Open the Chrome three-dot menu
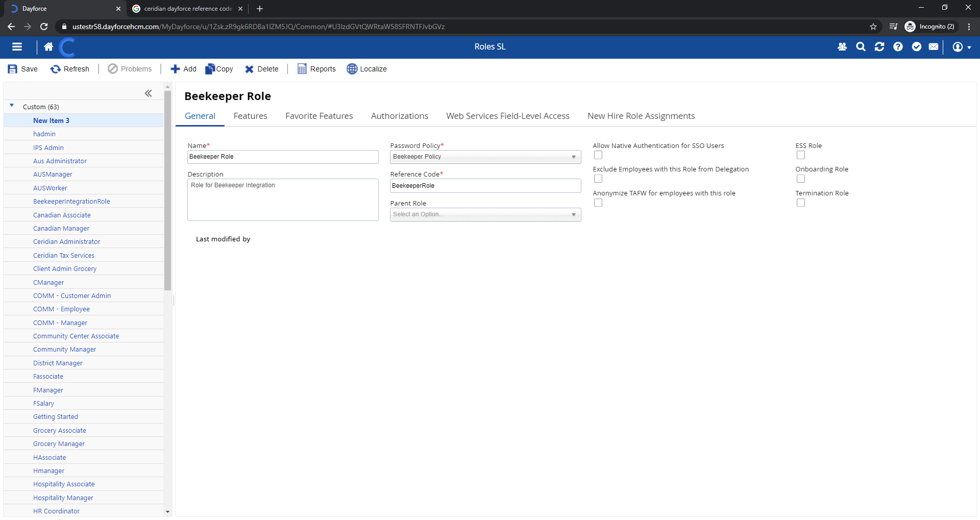Image resolution: width=980 pixels, height=520 pixels. click(969, 27)
